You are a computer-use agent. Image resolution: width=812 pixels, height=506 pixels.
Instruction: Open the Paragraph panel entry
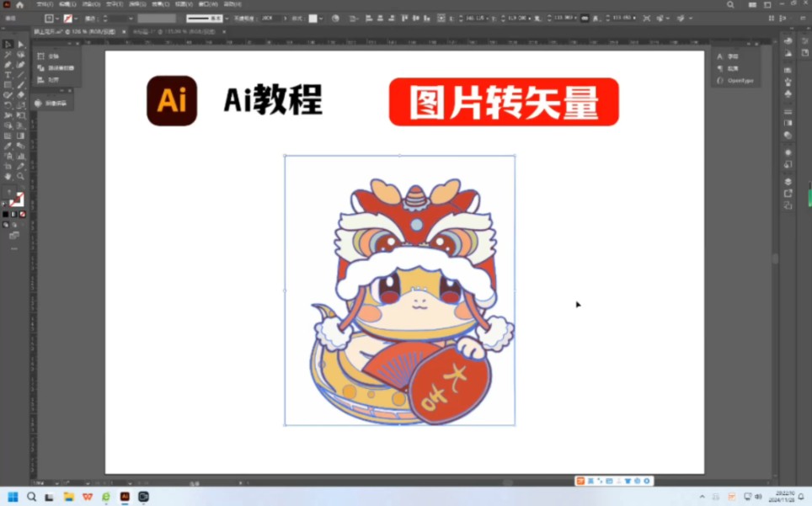[728, 68]
